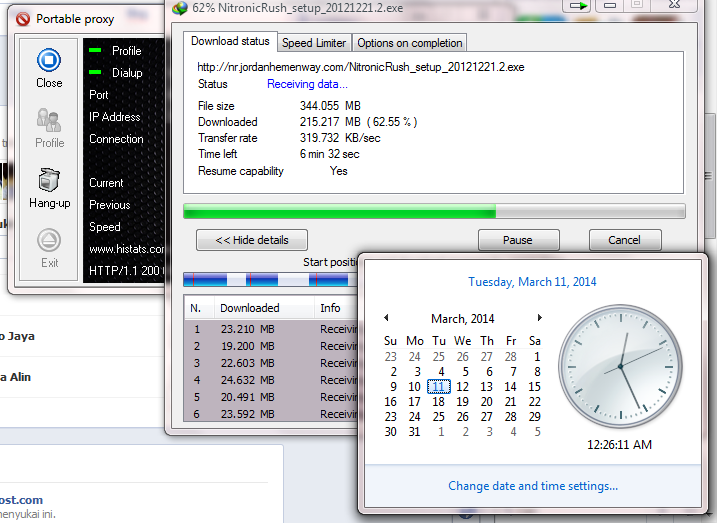Click the 344.055 MB file size value

pyautogui.click(x=330, y=106)
